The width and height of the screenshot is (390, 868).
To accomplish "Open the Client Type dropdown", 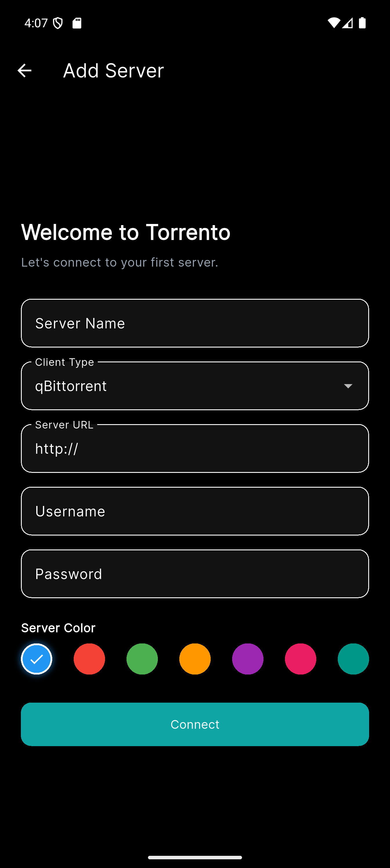I will click(195, 386).
